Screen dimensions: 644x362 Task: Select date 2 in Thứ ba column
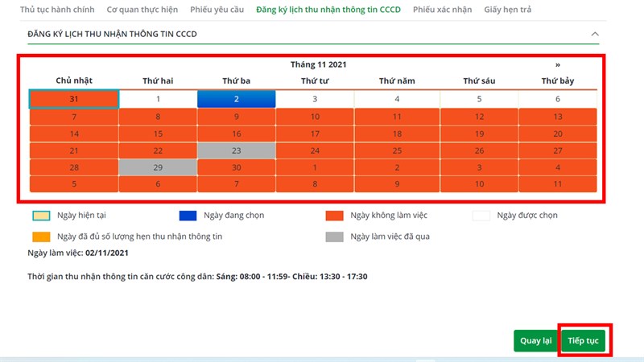coord(237,99)
